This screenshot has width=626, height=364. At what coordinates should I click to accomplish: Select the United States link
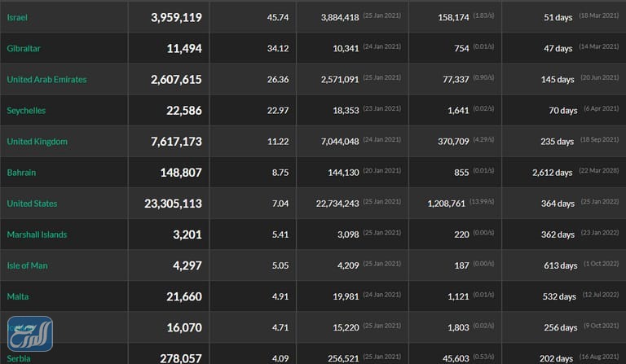[x=32, y=203]
